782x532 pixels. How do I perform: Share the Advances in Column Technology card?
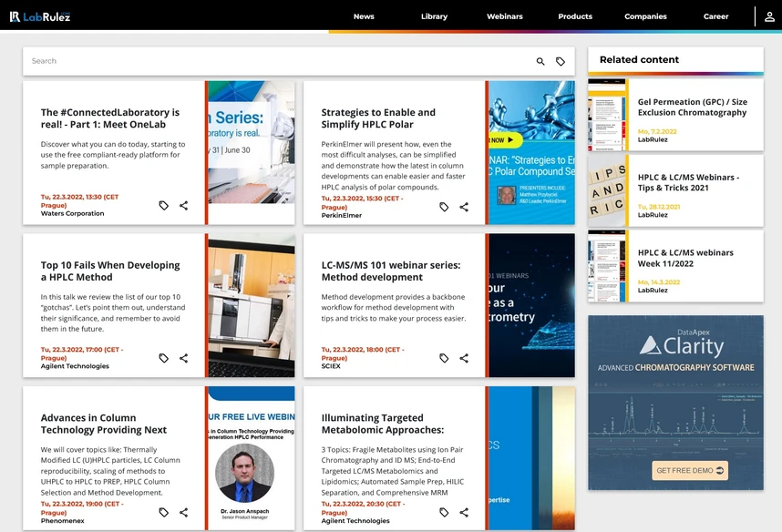pyautogui.click(x=183, y=512)
